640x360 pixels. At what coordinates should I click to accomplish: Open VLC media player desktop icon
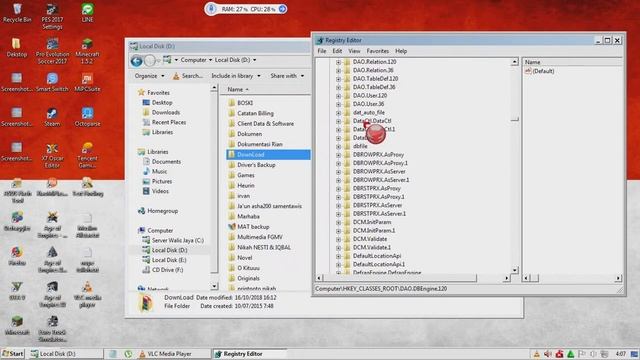click(x=87, y=294)
